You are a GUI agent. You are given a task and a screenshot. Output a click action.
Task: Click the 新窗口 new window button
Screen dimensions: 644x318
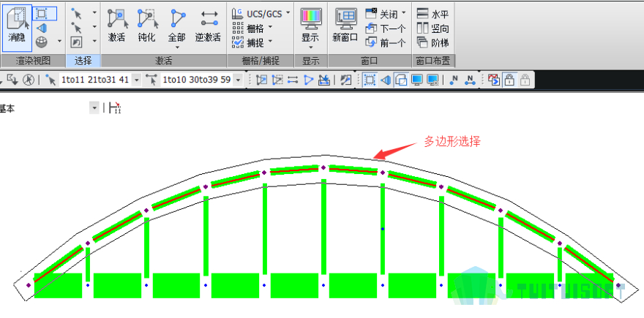pos(345,26)
